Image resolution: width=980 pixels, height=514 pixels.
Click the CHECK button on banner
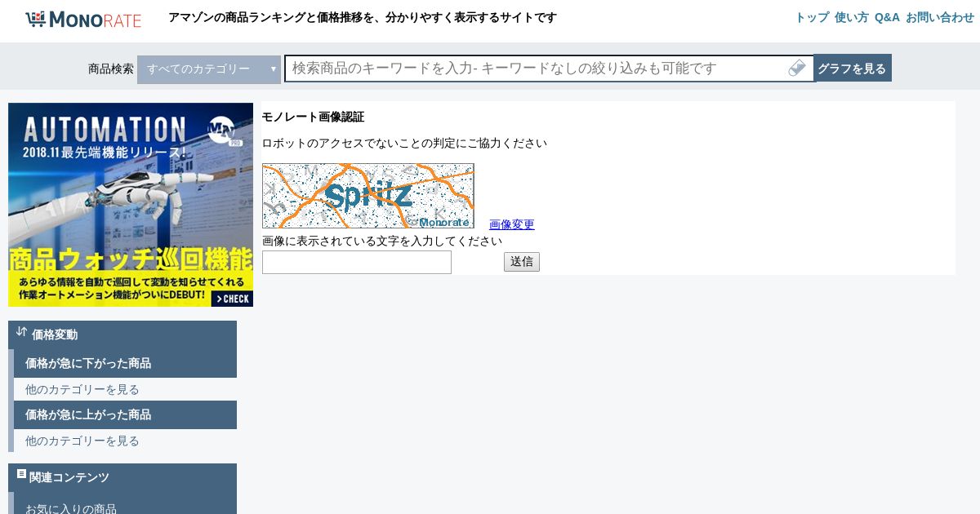point(233,299)
